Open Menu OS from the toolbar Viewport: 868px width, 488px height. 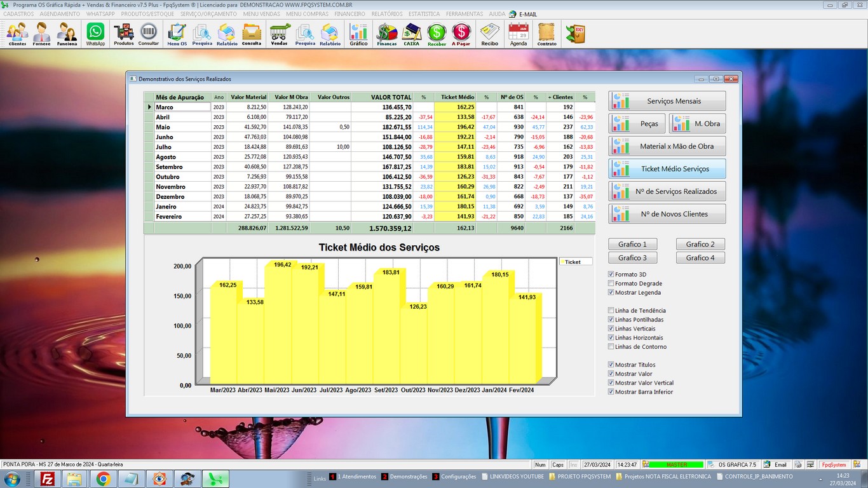tap(177, 34)
